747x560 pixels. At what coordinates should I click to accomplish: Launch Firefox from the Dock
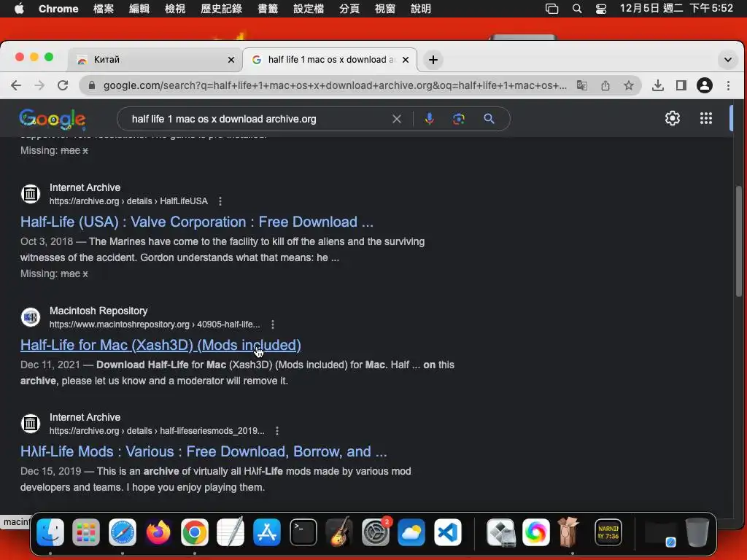(x=158, y=532)
